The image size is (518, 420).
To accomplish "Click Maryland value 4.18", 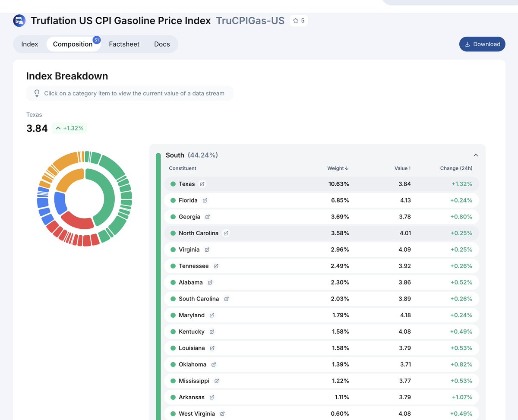I will pyautogui.click(x=405, y=315).
